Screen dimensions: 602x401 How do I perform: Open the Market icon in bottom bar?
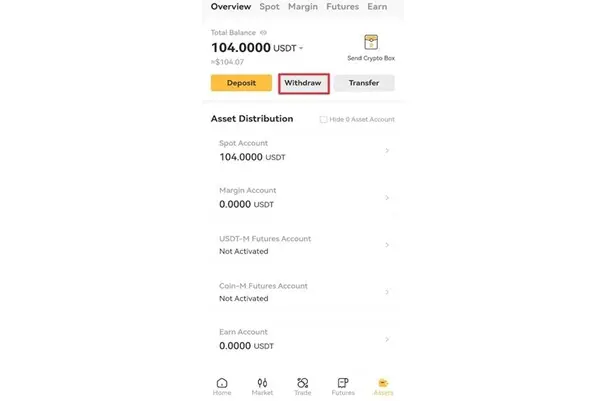click(262, 383)
